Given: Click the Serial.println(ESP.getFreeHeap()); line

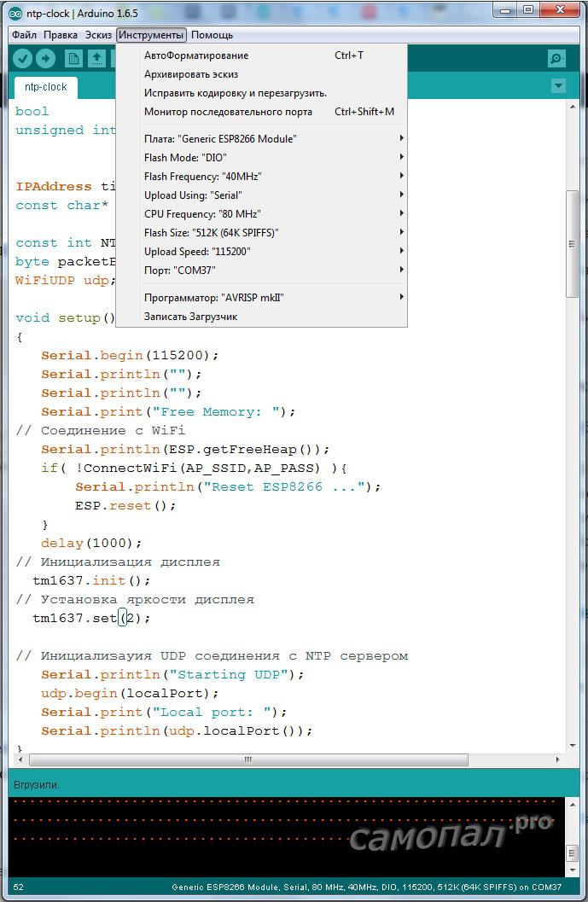Looking at the screenshot, I should pyautogui.click(x=184, y=449).
